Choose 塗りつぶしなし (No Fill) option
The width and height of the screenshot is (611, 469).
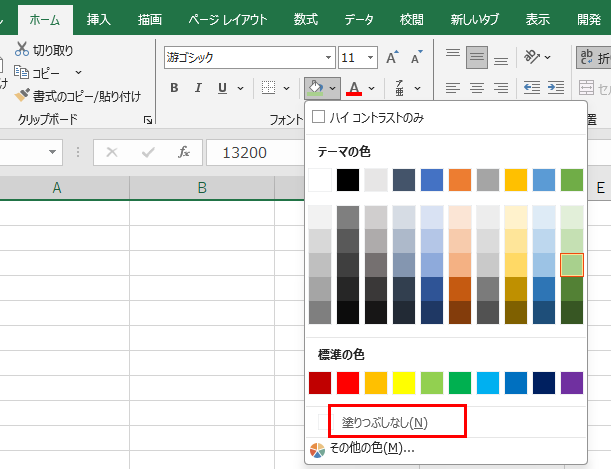[x=385, y=422]
